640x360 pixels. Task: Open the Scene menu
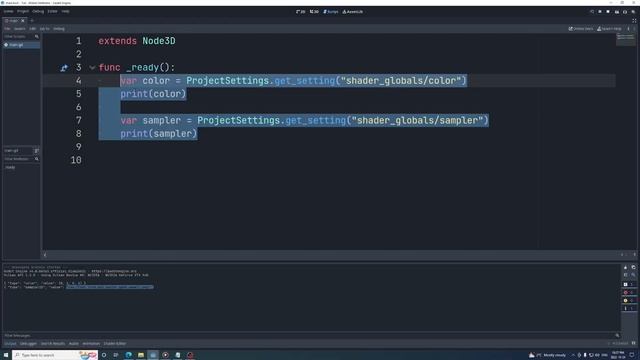coord(9,11)
